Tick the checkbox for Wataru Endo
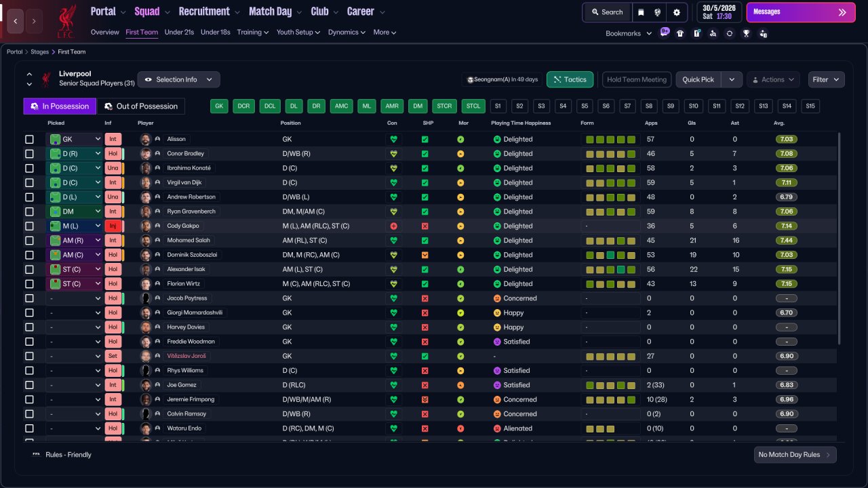 point(29,428)
